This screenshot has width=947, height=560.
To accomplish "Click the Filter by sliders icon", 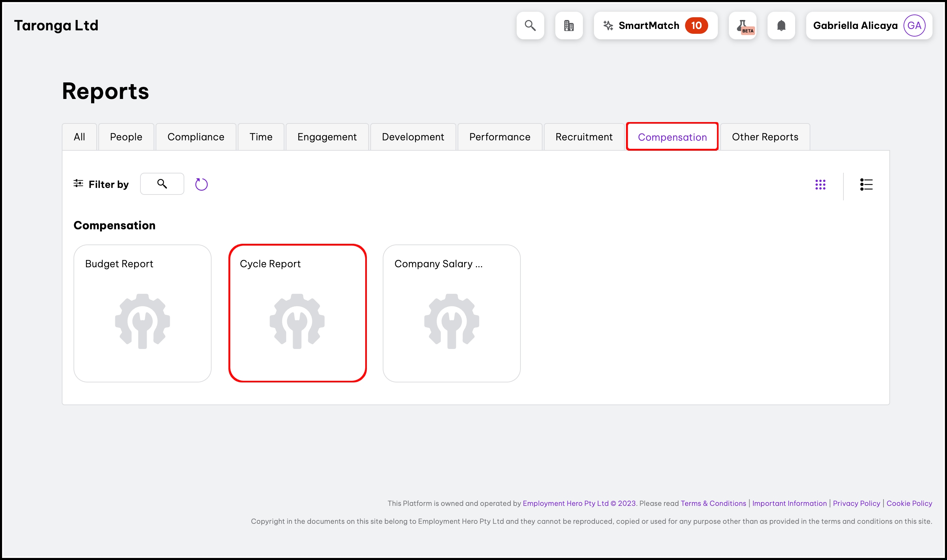I will pyautogui.click(x=78, y=183).
